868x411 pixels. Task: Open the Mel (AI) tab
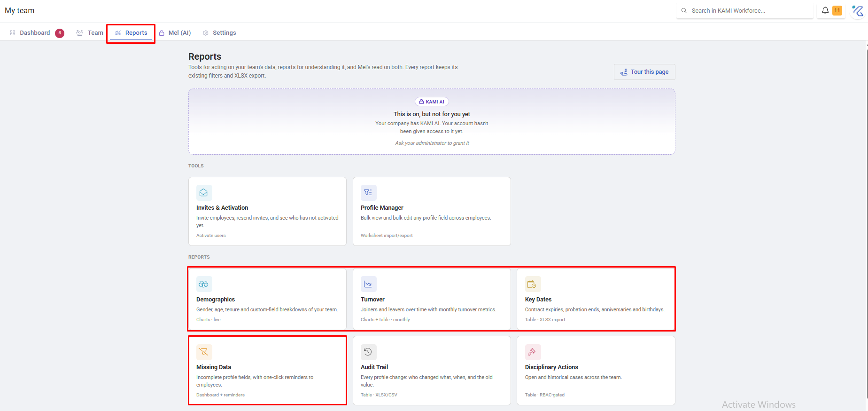point(175,33)
